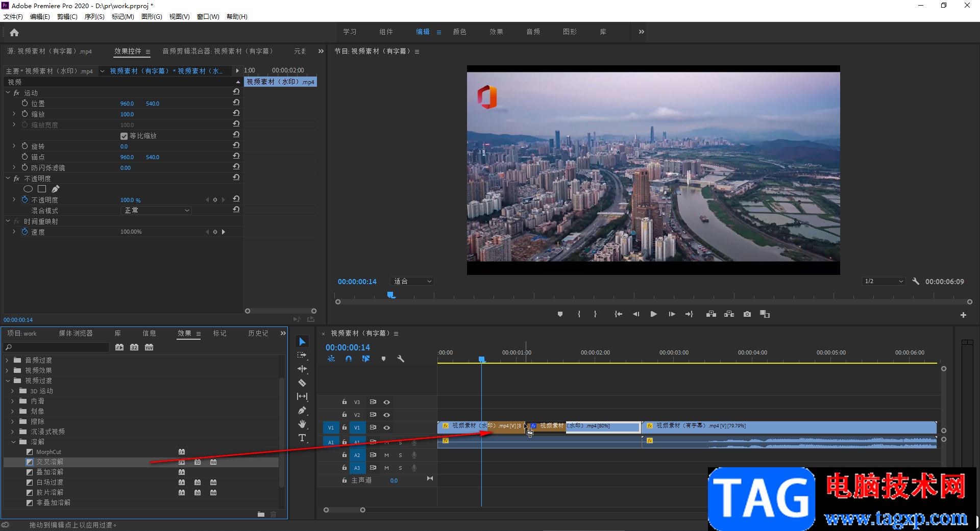Open the program monitor button editor plus
This screenshot has height=531, width=980.
coord(963,315)
